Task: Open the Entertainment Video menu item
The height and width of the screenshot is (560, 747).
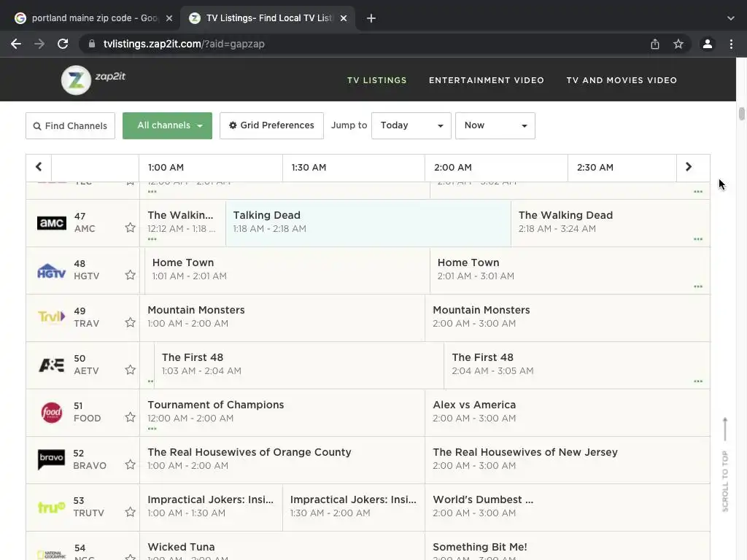Action: (487, 80)
